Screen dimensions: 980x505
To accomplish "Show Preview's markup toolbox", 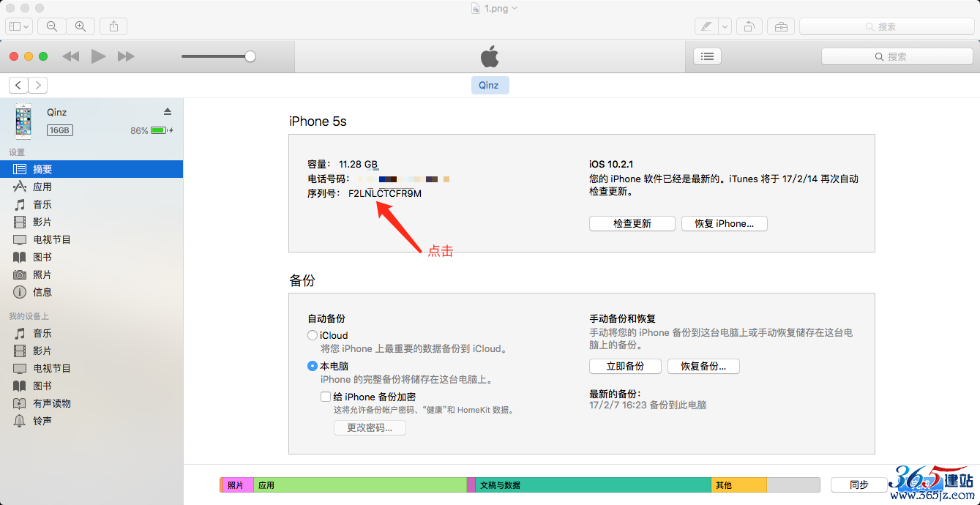I will (781, 26).
